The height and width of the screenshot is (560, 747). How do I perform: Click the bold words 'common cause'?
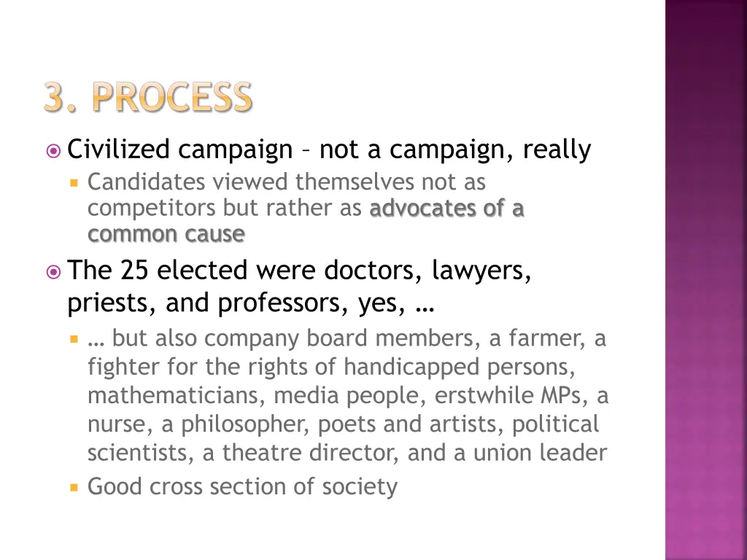tap(166, 234)
